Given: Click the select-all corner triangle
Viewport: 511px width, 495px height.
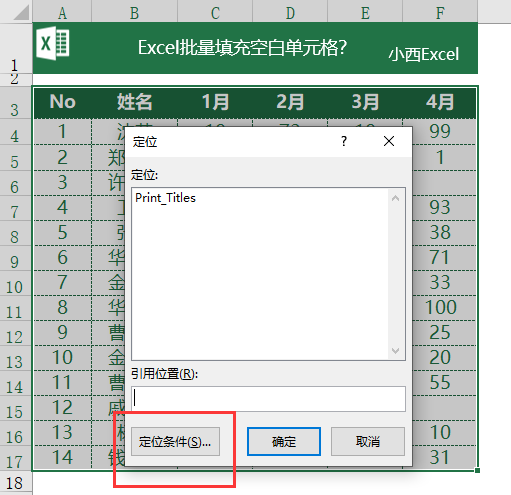Looking at the screenshot, I should [x=21, y=12].
